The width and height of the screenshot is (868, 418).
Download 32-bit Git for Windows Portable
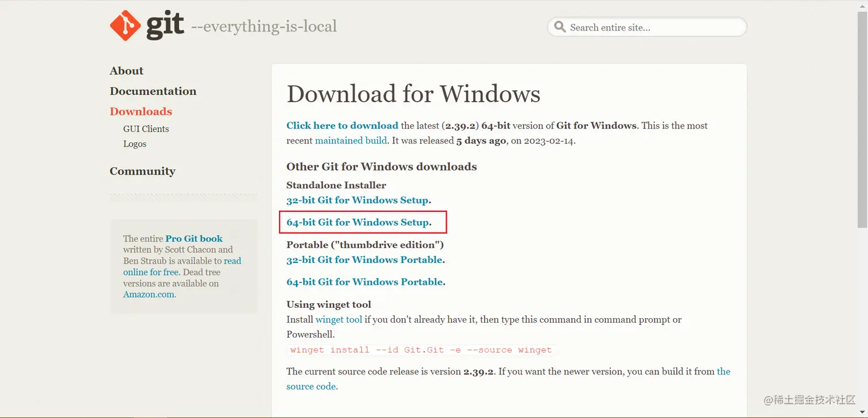pyautogui.click(x=365, y=260)
